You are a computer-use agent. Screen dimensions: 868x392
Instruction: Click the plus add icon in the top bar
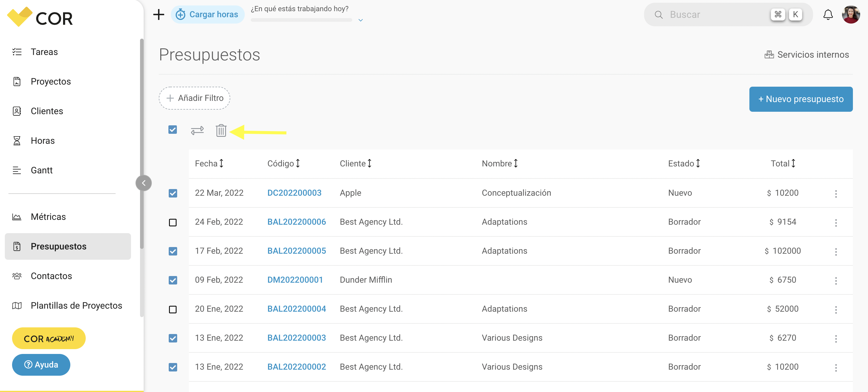159,14
